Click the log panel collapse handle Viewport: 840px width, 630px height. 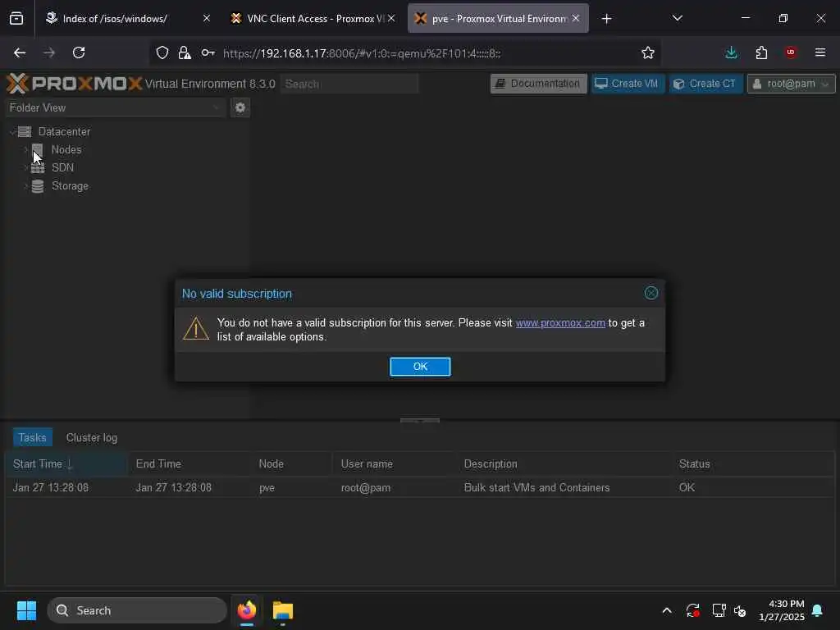click(420, 421)
